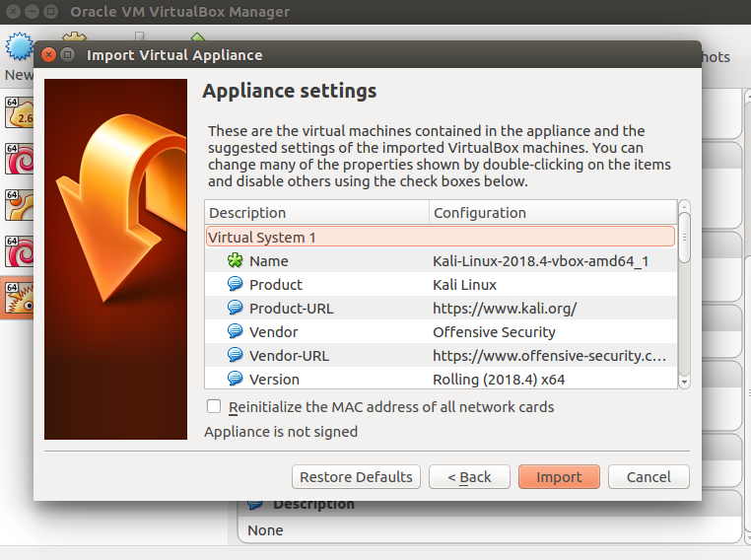
Task: Click the name value Kali-Linux-2018.4-vbox-amd64_1
Action: pos(540,261)
